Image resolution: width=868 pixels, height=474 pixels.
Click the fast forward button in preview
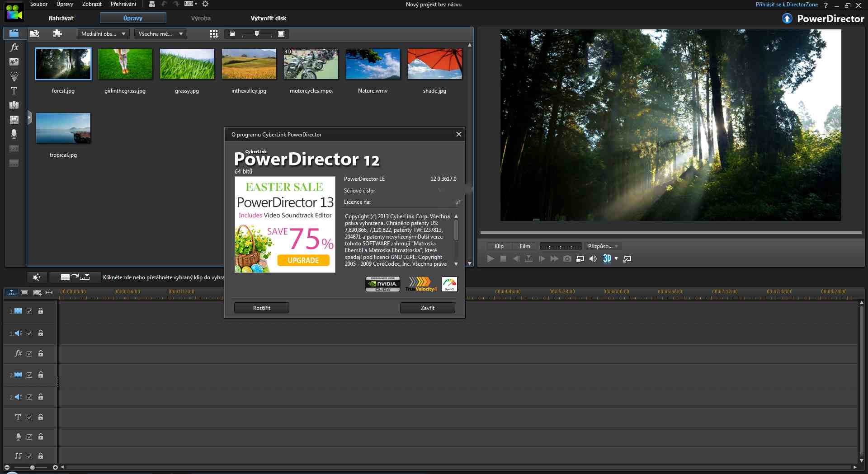[x=554, y=259]
